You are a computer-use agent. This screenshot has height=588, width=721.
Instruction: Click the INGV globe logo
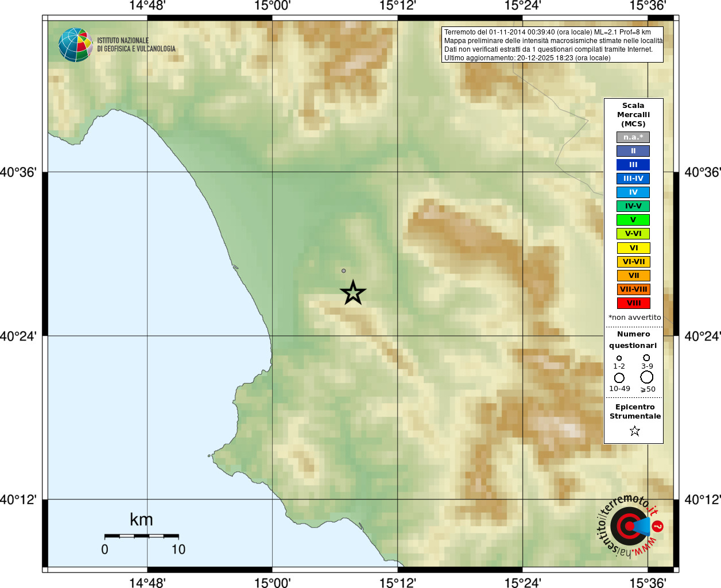point(76,45)
